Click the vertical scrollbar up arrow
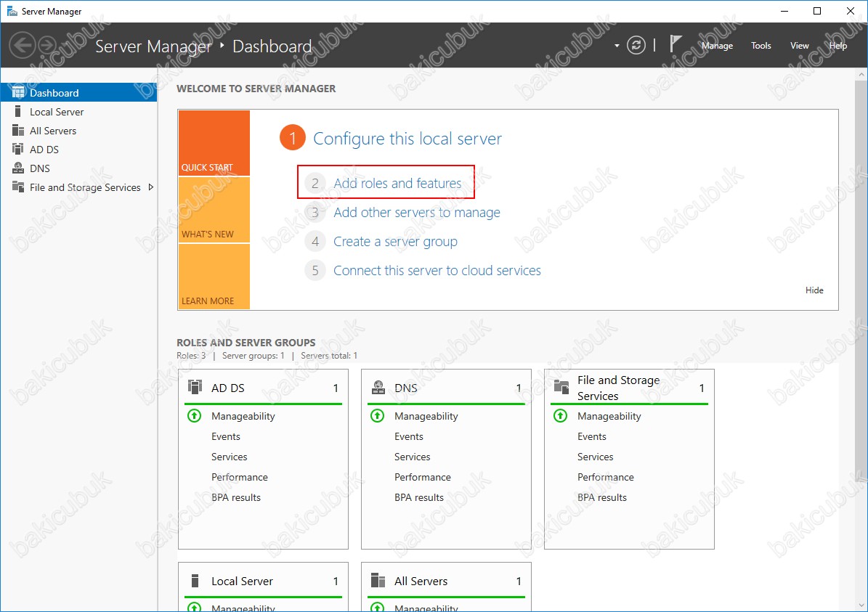This screenshot has width=868, height=612. [861, 73]
